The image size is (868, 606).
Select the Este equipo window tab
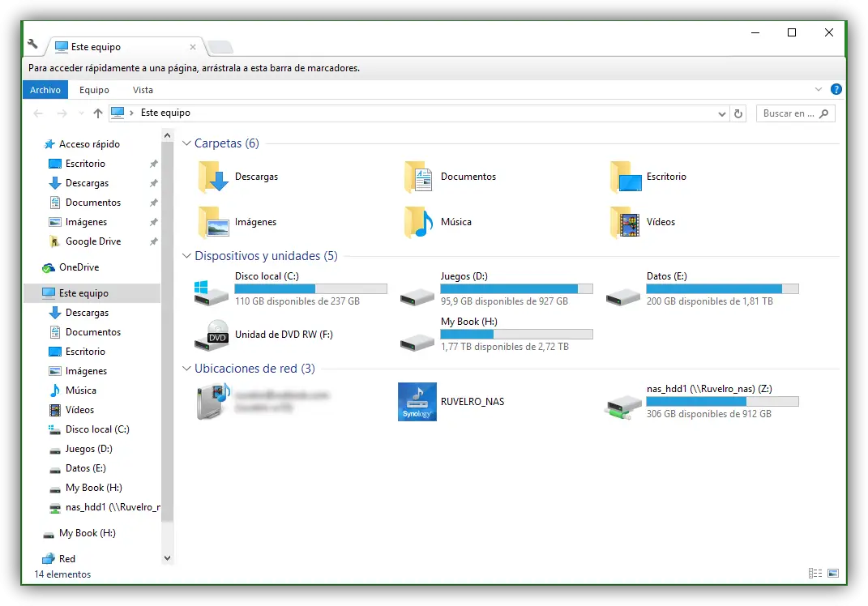click(125, 47)
